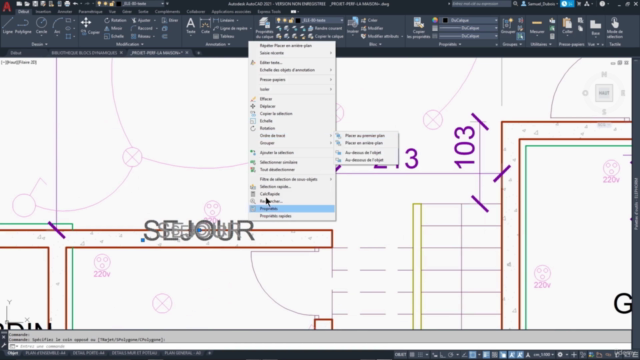This screenshot has height=360, width=640.
Task: Click the Réseau array tool
Action: click(x=141, y=36)
